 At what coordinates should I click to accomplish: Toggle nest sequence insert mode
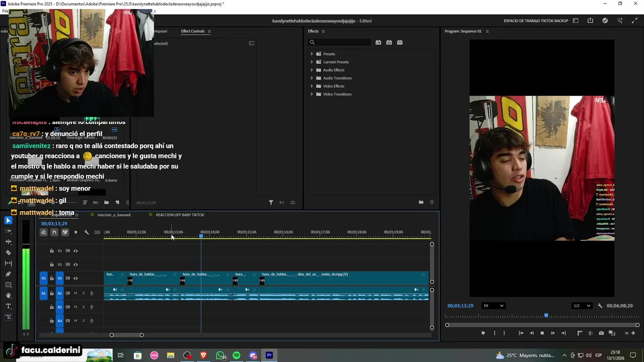44,232
